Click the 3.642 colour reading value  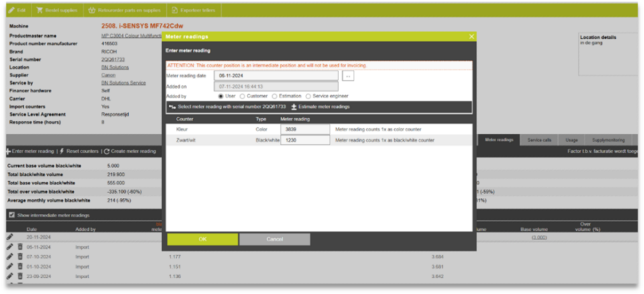point(437,276)
